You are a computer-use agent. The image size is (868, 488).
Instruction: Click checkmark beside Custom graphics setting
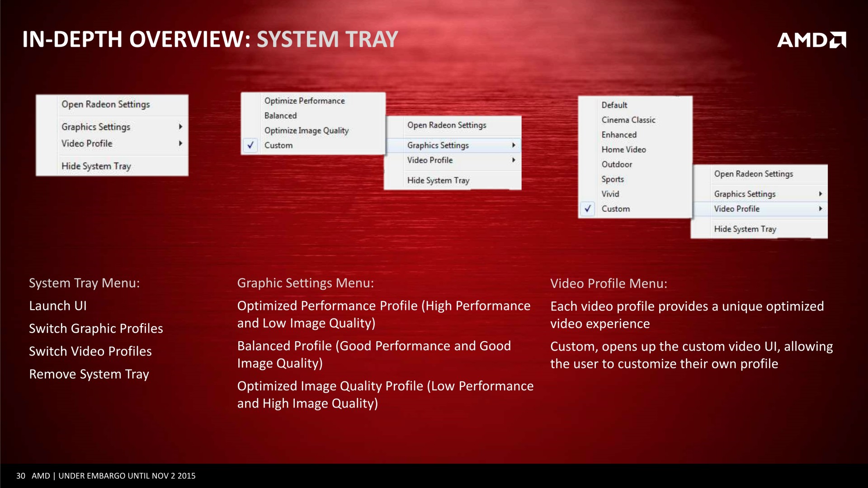coord(250,145)
